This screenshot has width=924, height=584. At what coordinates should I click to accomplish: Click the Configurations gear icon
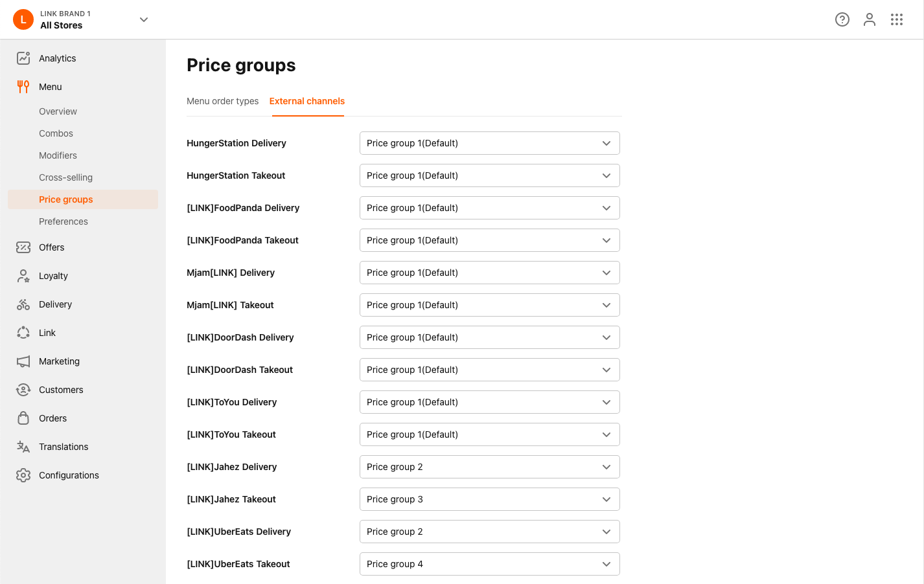(x=23, y=475)
